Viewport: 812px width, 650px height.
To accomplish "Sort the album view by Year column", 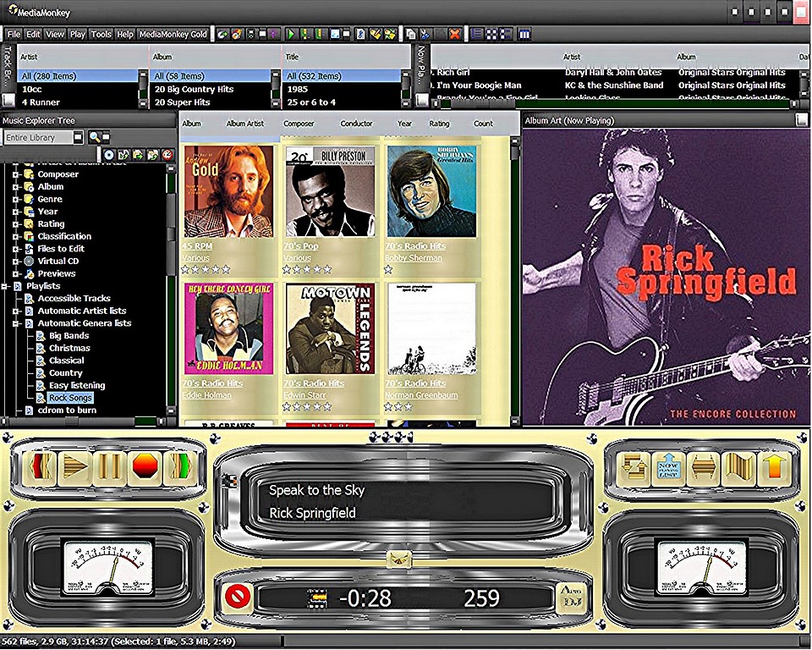I will tap(404, 124).
